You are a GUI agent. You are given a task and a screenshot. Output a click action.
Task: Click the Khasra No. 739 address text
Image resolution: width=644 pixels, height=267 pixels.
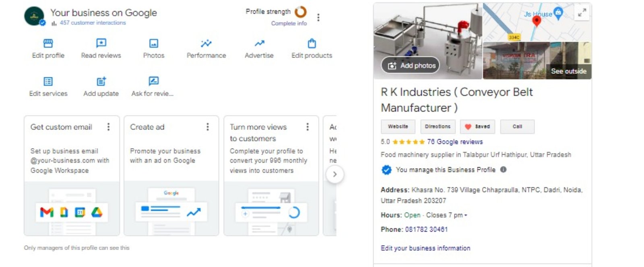coord(482,195)
